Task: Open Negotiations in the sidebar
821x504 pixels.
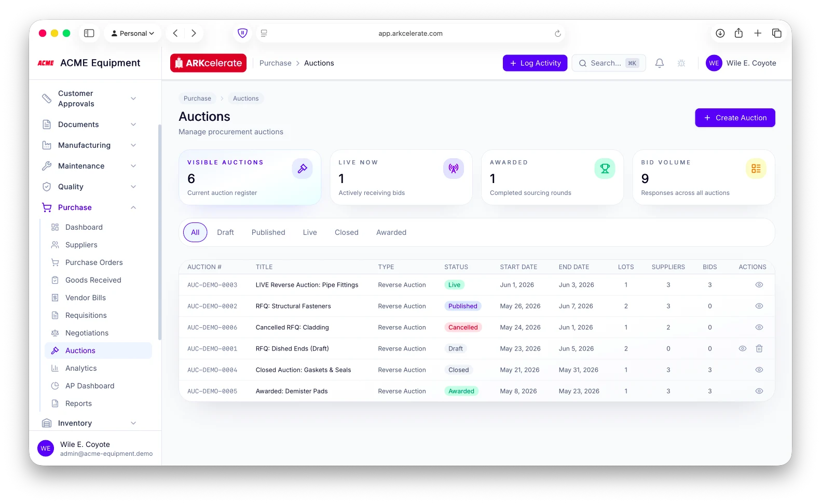Action: tap(87, 333)
